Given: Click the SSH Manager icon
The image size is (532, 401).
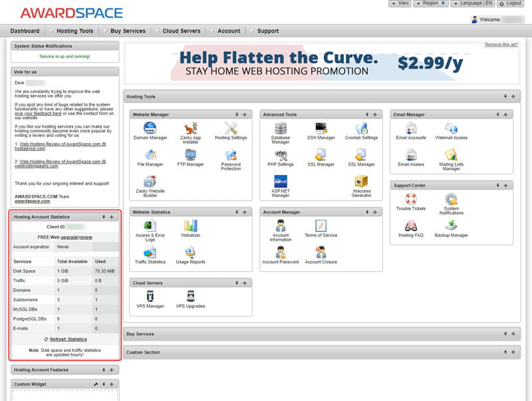Looking at the screenshot, I should tap(321, 128).
